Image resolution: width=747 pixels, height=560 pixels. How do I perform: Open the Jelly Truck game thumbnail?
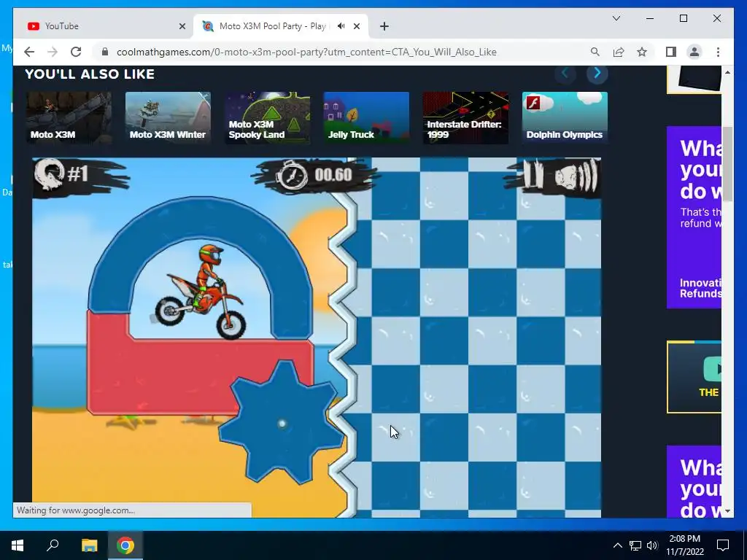click(366, 117)
